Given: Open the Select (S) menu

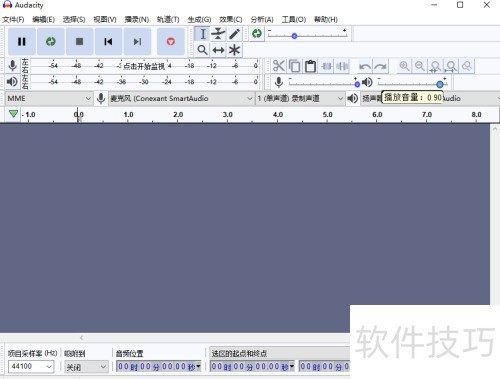Looking at the screenshot, I should pos(74,19).
